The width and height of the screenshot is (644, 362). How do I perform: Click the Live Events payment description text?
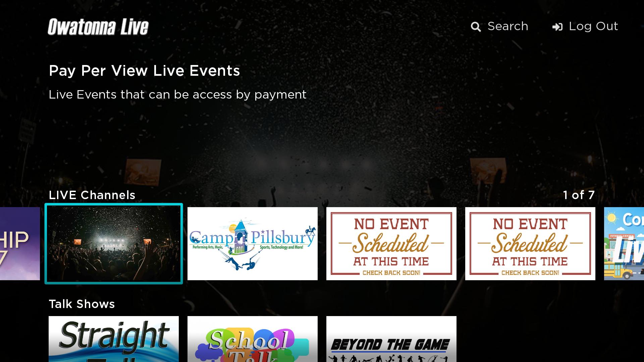(177, 95)
